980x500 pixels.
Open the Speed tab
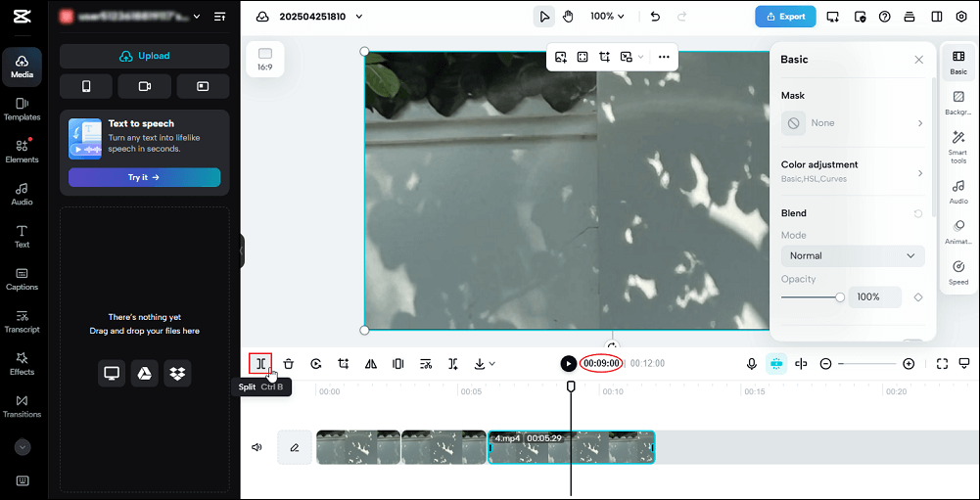click(958, 272)
